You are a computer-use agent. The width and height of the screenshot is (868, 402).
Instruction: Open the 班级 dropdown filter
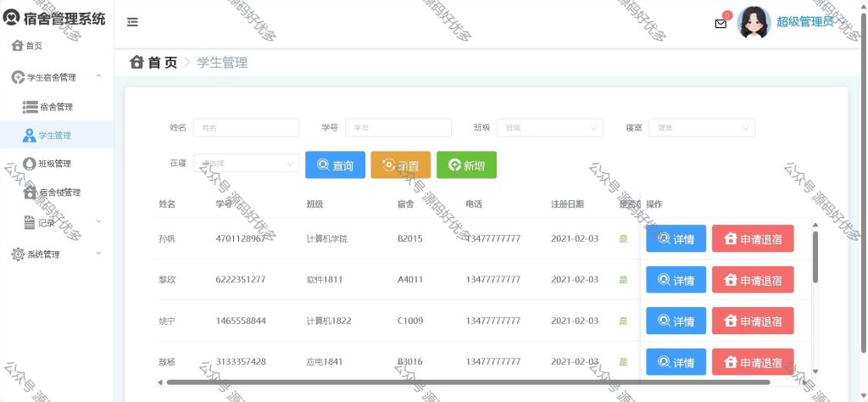click(549, 127)
